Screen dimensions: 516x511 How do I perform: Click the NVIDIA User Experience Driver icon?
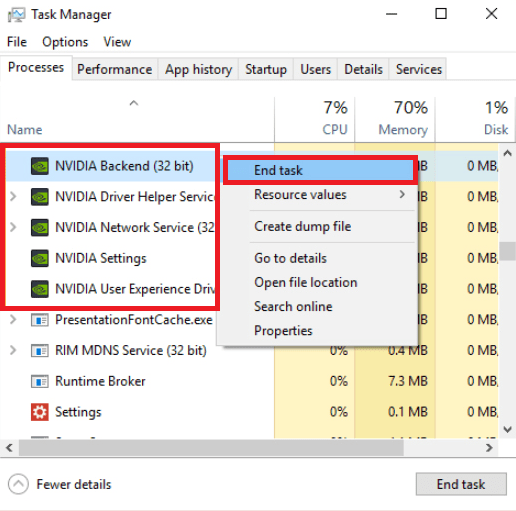point(40,289)
